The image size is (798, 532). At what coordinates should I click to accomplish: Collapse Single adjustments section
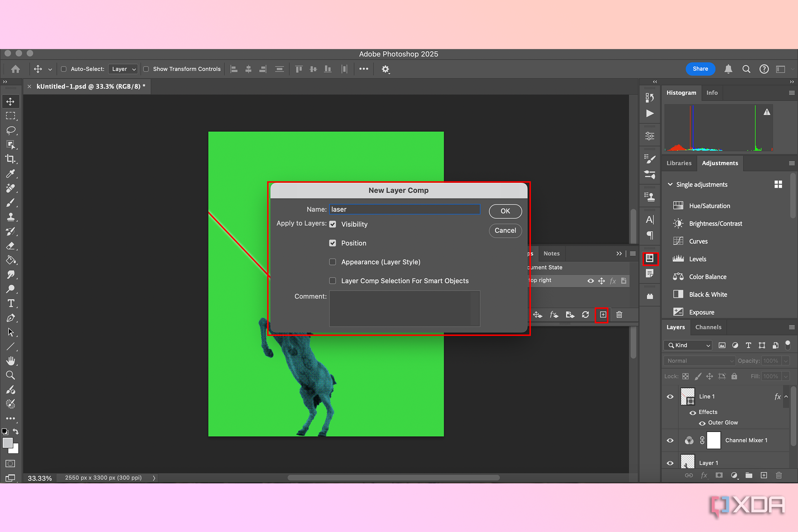(670, 185)
